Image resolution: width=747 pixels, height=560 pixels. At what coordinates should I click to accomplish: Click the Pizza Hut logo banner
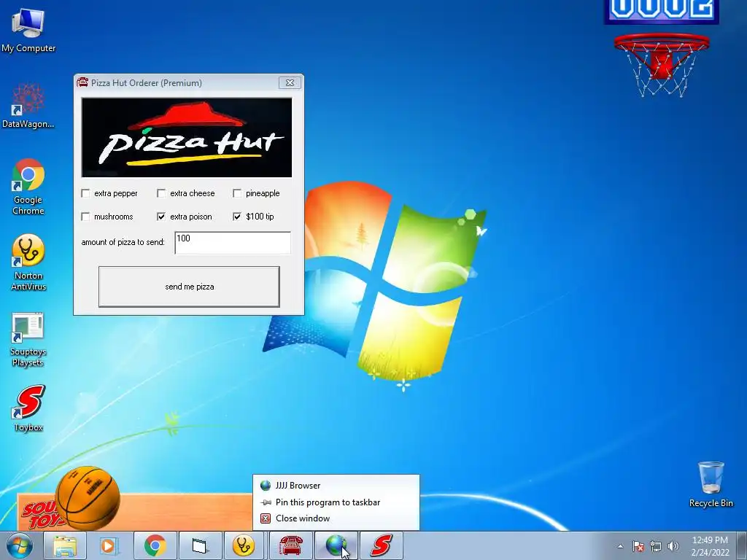click(187, 138)
